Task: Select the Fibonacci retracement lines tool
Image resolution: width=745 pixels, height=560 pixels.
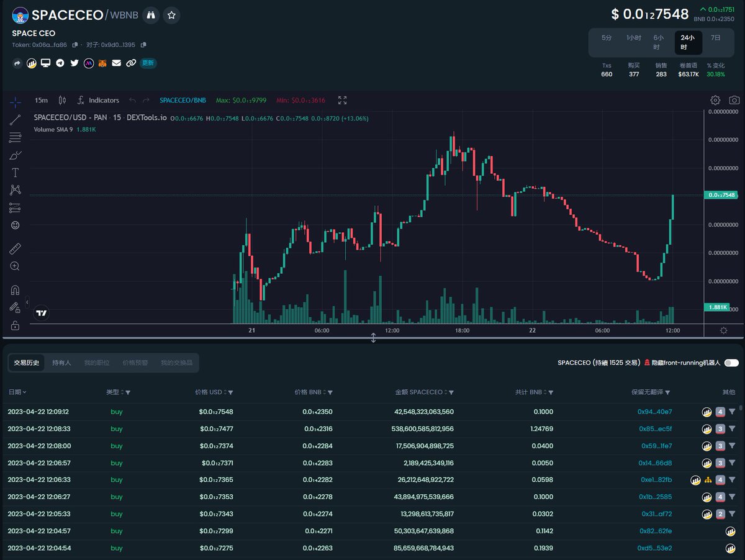Action: coord(15,137)
